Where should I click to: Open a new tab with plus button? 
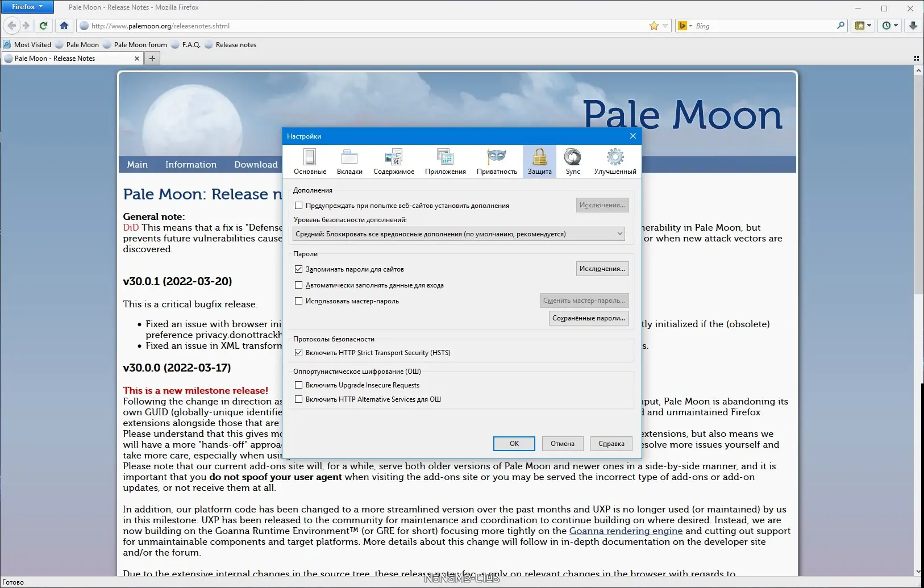(x=152, y=58)
